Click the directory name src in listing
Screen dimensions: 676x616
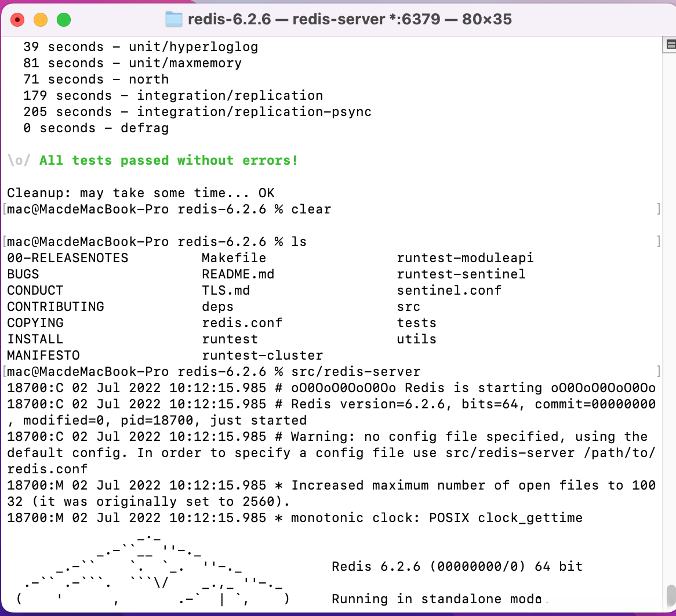tap(409, 307)
